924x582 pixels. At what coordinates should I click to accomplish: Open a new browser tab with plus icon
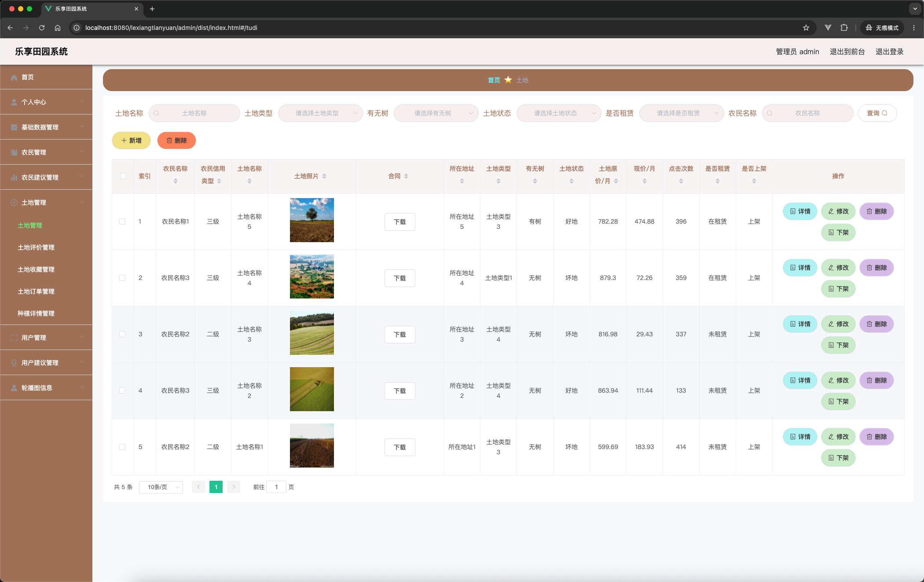tap(152, 9)
